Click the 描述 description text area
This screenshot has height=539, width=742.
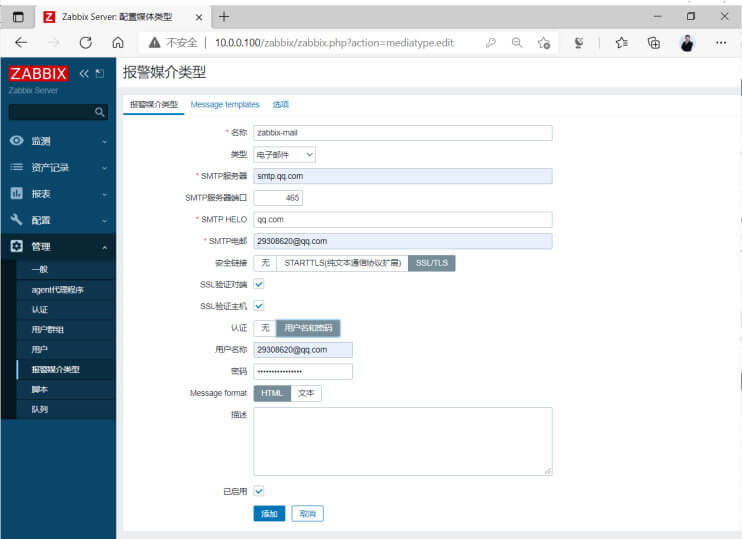(403, 441)
